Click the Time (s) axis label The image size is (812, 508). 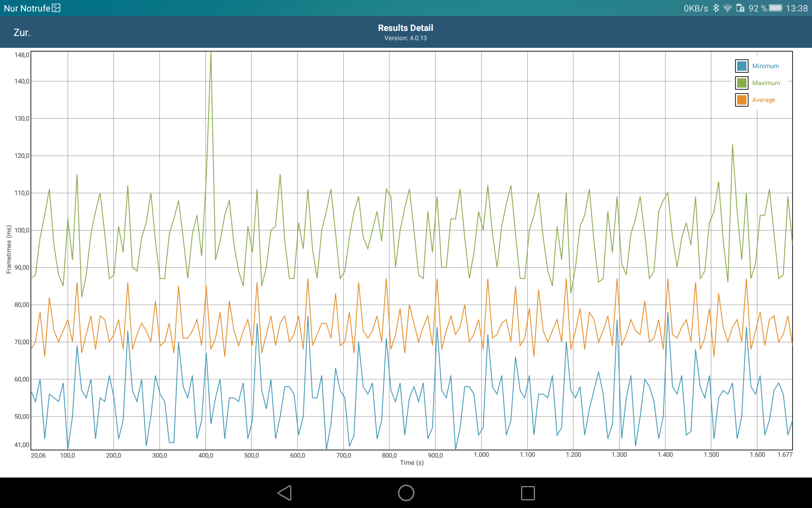click(411, 463)
